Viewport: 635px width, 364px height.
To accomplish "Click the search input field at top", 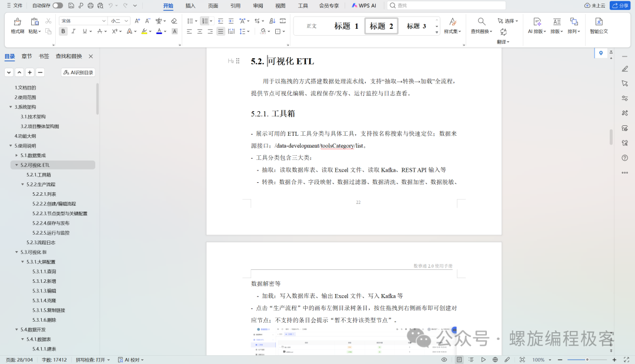I will coord(446,5).
